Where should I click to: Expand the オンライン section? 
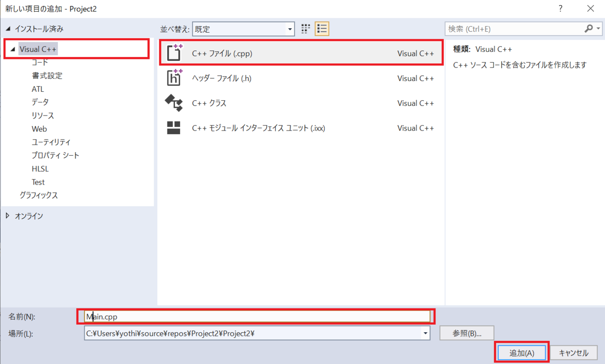(7, 215)
